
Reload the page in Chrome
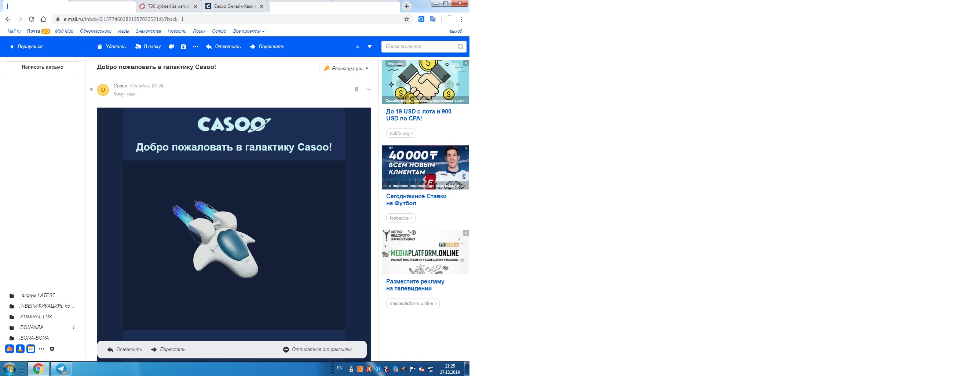32,19
